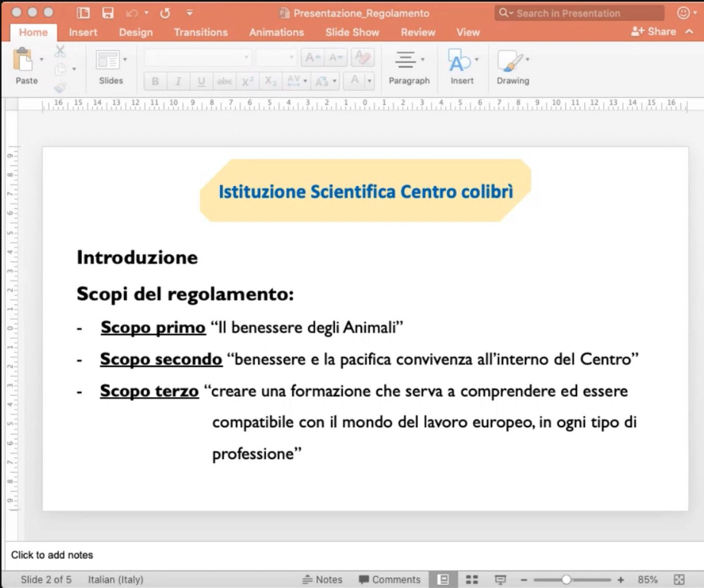Open the Font Color dropdown arrow
704x588 pixels.
[370, 81]
